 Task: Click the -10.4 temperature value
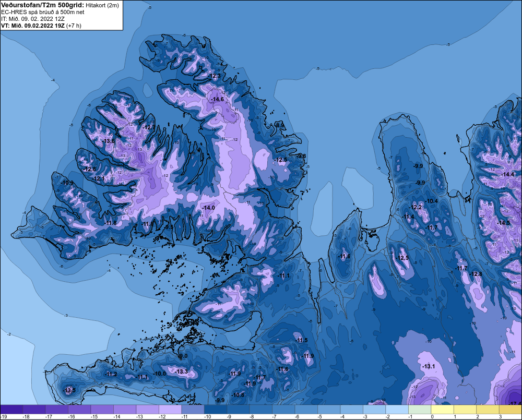(x=432, y=201)
